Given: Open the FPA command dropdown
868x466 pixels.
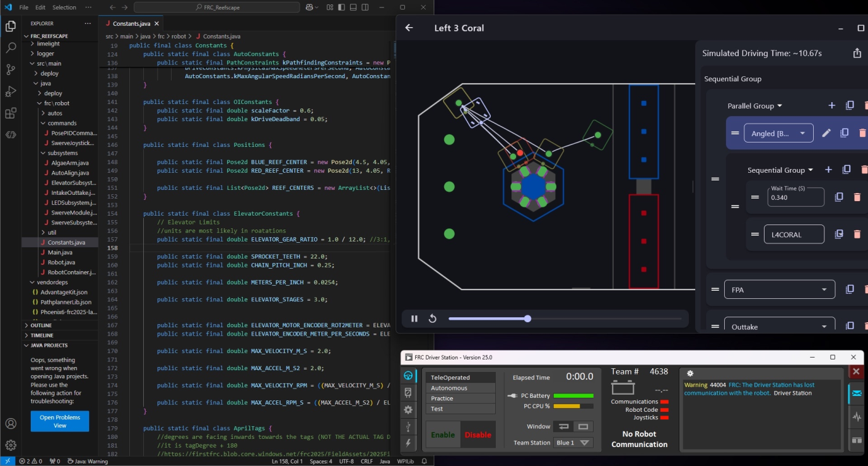Looking at the screenshot, I should [x=780, y=289].
